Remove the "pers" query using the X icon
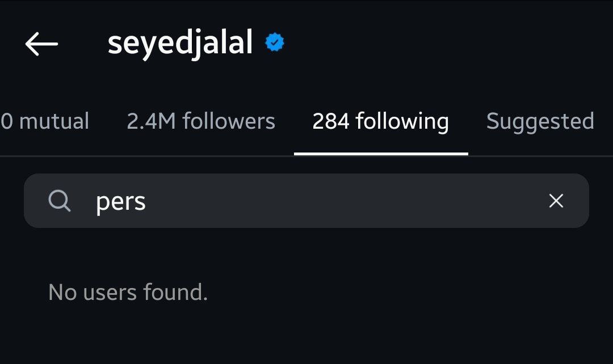 [556, 201]
